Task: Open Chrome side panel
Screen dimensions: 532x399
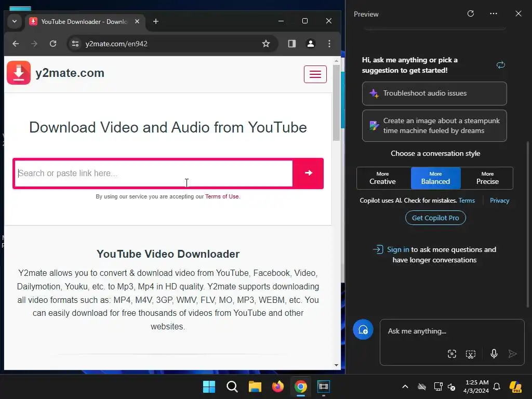Action: pos(292,44)
